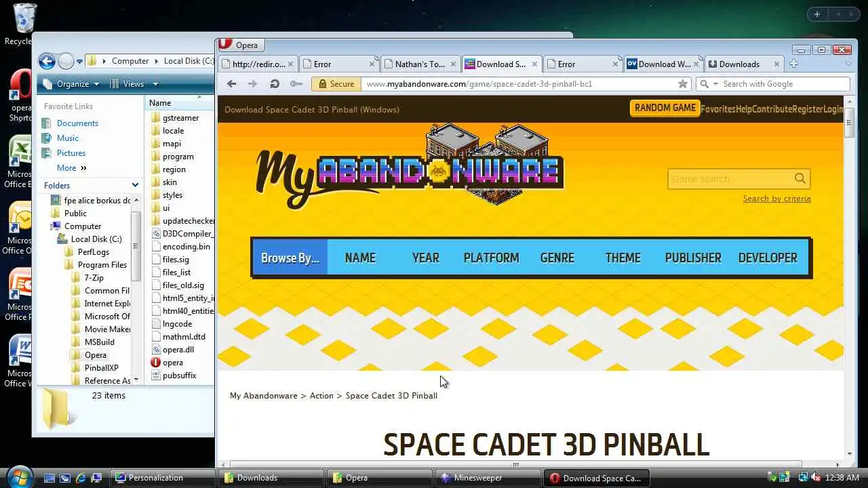This screenshot has height=488, width=868.
Task: Click the network tray icon
Action: coord(803,478)
